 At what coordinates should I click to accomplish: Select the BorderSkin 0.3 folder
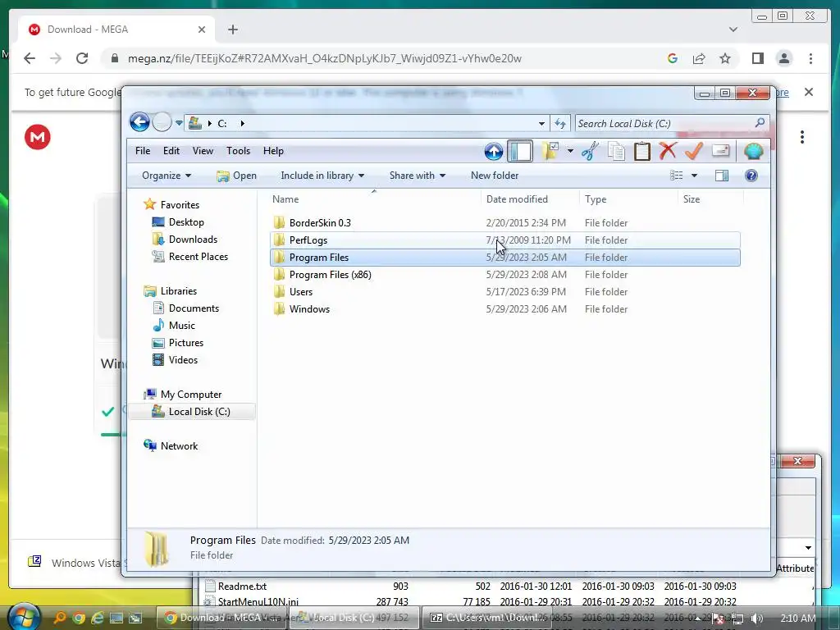click(505, 223)
